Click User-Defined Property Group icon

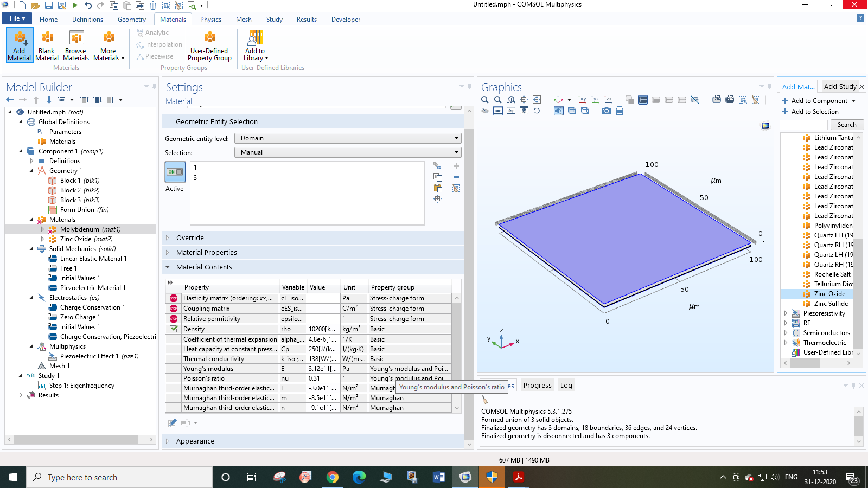(x=209, y=44)
